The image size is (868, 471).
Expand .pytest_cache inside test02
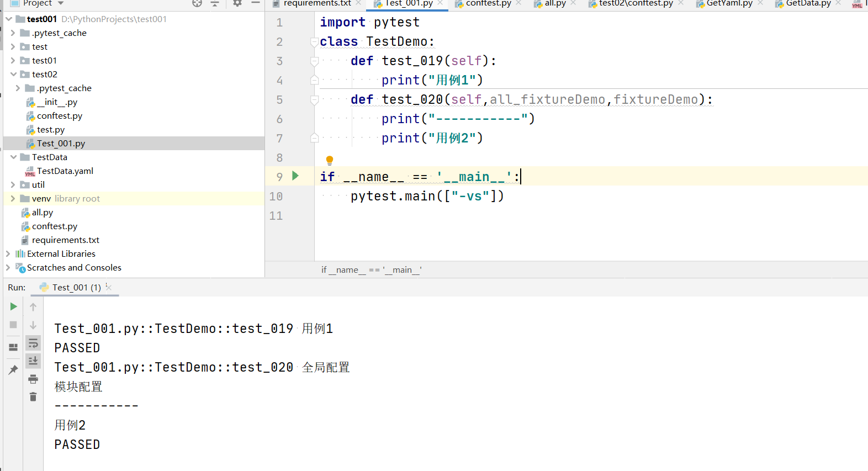[x=18, y=88]
